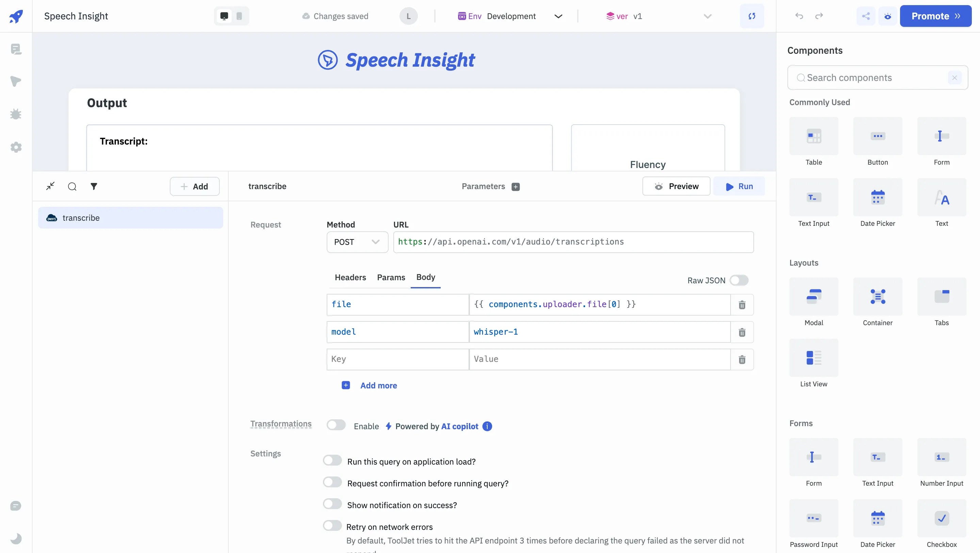Click the Promote button
The width and height of the screenshot is (980, 553).
pos(935,16)
